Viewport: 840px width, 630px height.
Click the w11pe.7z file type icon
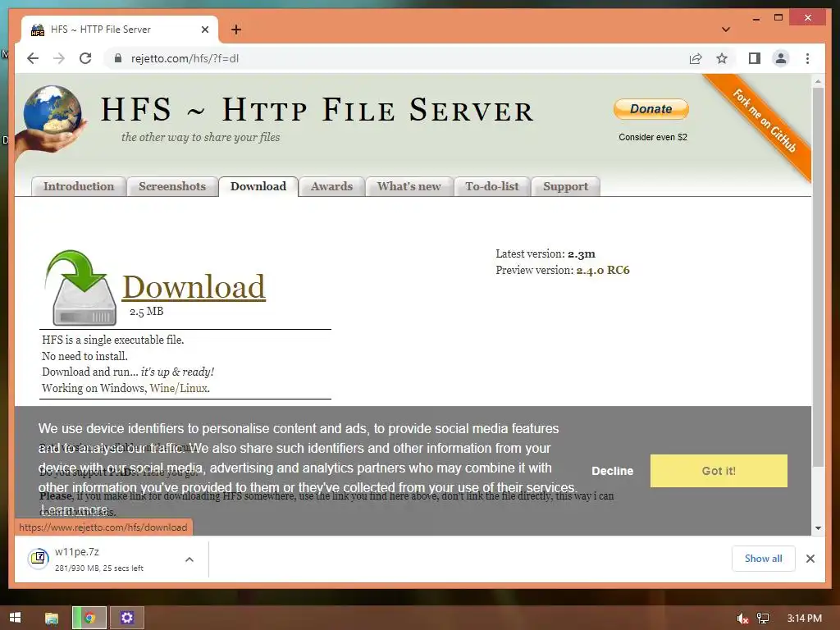[x=39, y=559]
